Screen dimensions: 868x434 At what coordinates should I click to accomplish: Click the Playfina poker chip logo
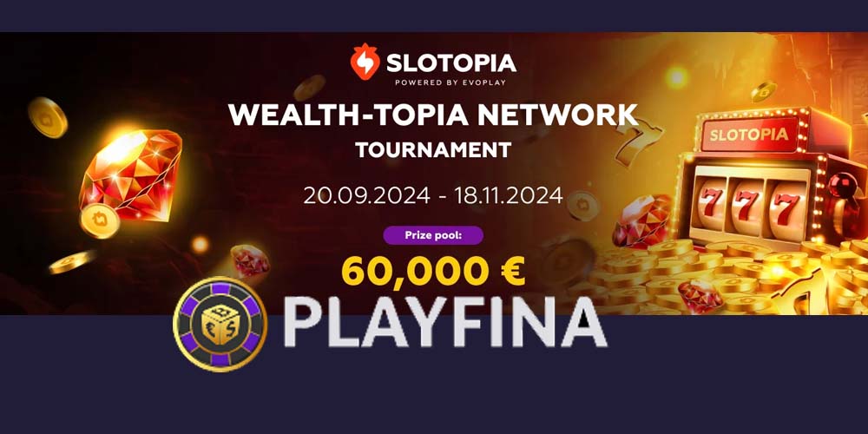click(220, 325)
